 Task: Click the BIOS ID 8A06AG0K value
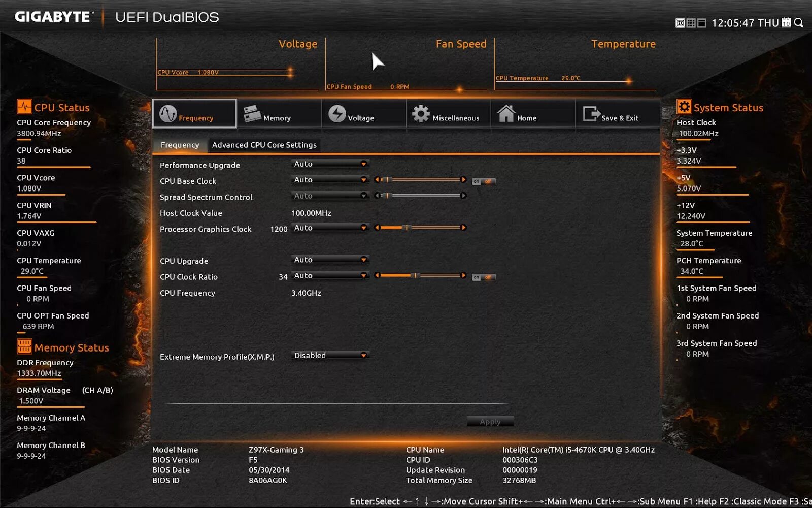pyautogui.click(x=268, y=480)
